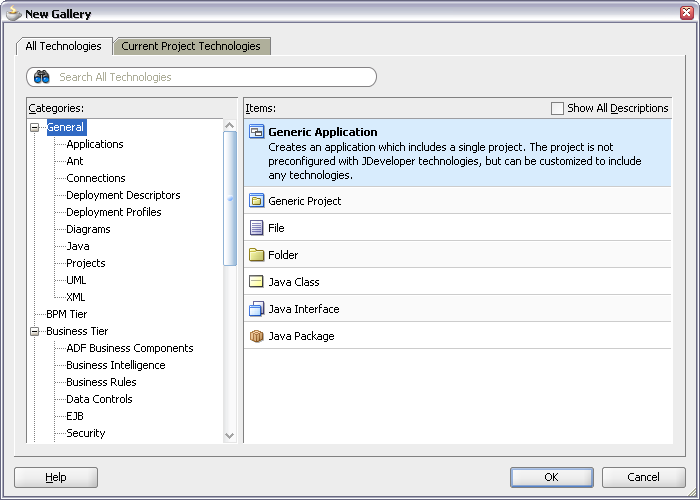Click the Cancel button
This screenshot has height=500, width=700.
tap(643, 477)
